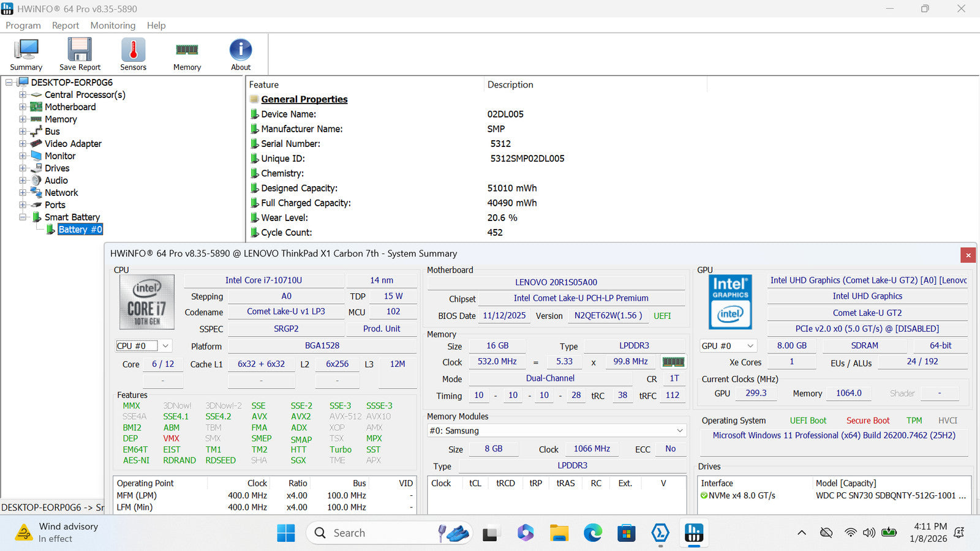
Task: Expand the Central Processor(s) tree node
Action: [23, 95]
